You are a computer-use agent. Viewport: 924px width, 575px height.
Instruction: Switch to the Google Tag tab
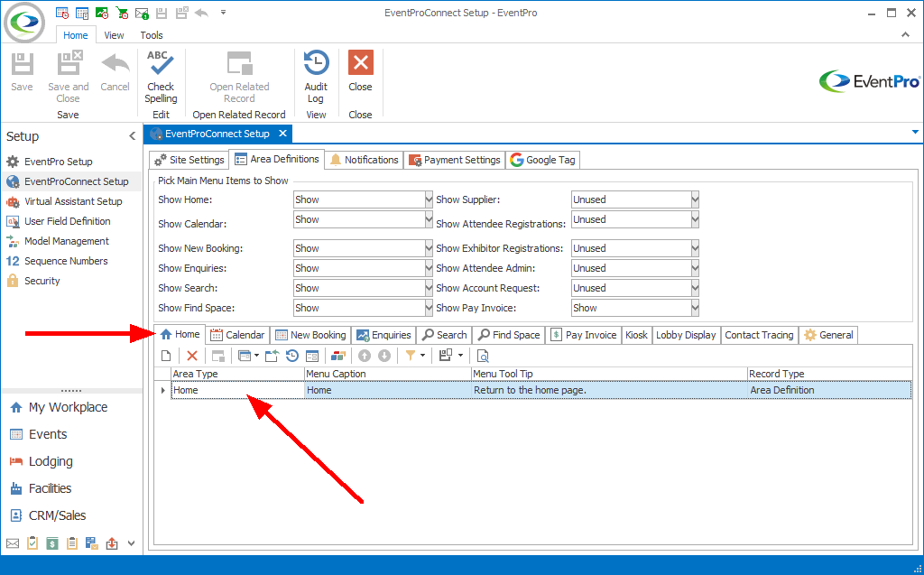point(542,160)
